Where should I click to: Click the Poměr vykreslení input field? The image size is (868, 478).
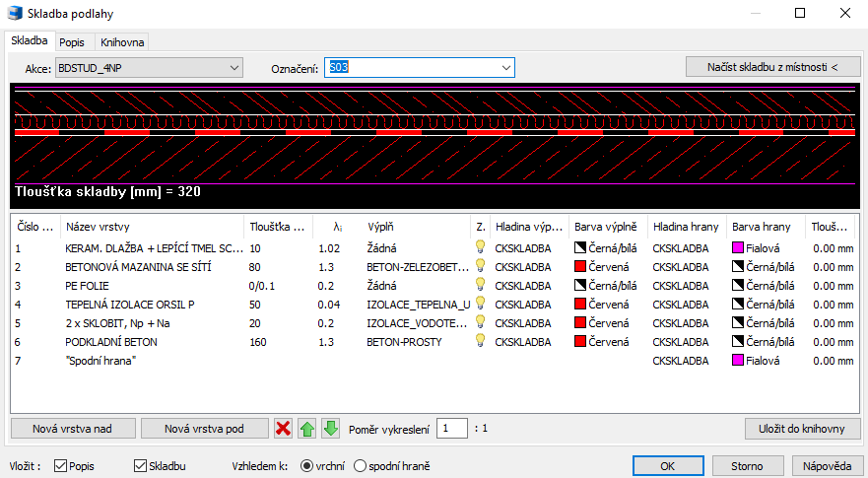pyautogui.click(x=452, y=429)
